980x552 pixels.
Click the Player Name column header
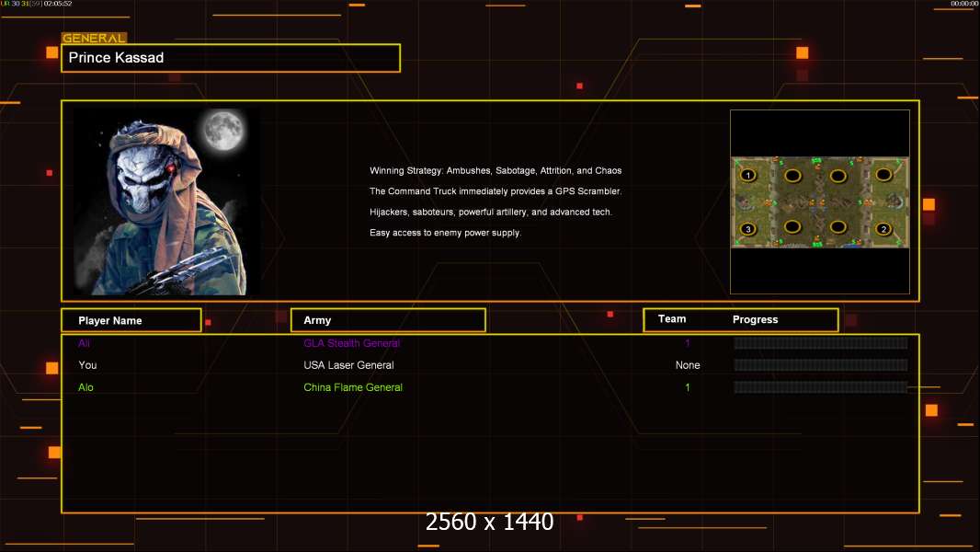pos(131,320)
